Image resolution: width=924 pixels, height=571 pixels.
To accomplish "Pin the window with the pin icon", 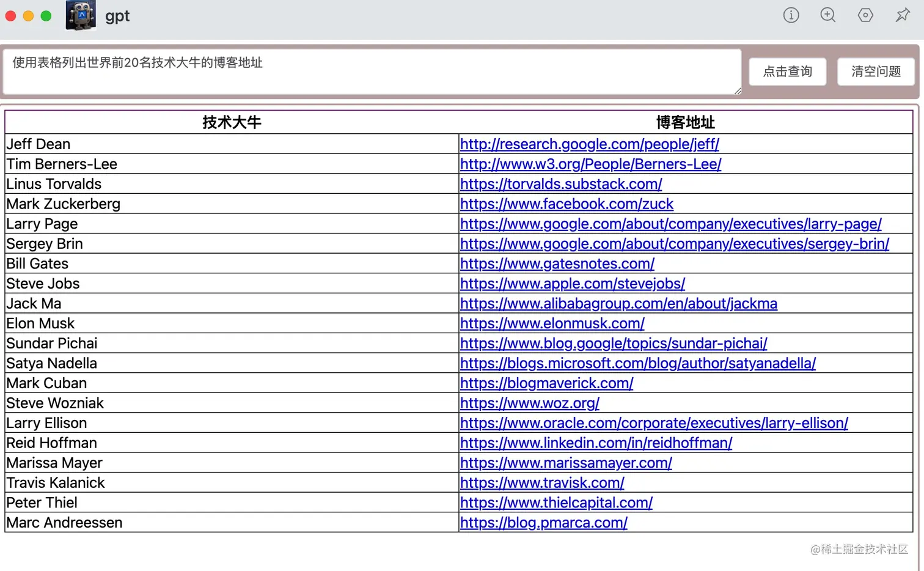I will click(x=903, y=15).
